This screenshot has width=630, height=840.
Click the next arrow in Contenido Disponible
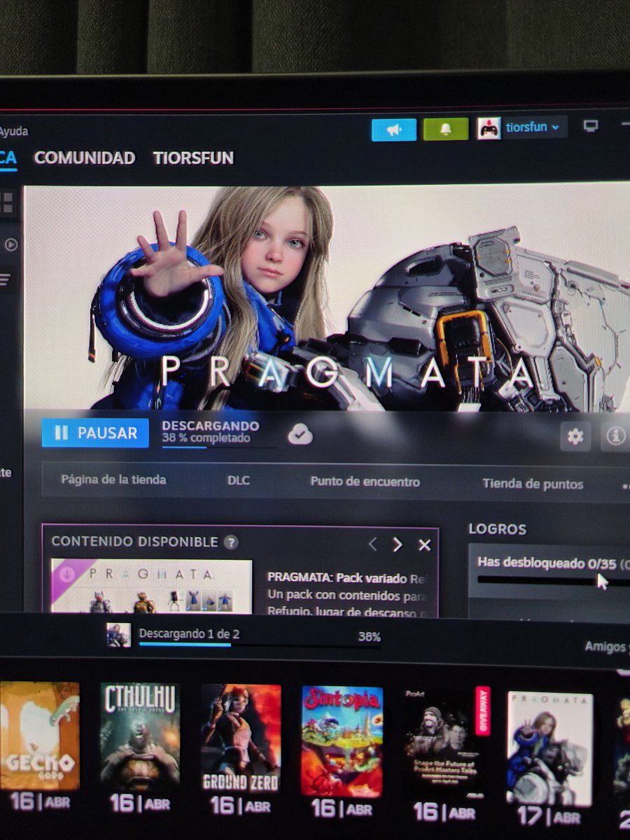[397, 544]
